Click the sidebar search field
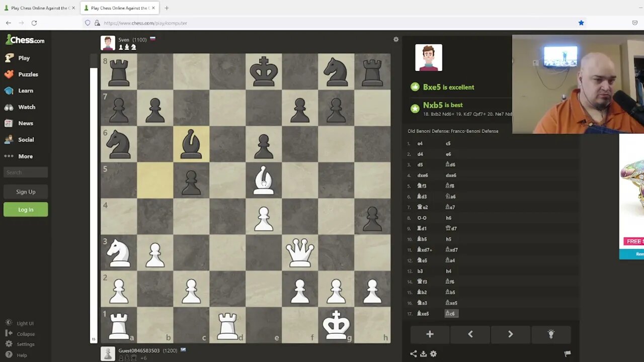 [x=26, y=172]
